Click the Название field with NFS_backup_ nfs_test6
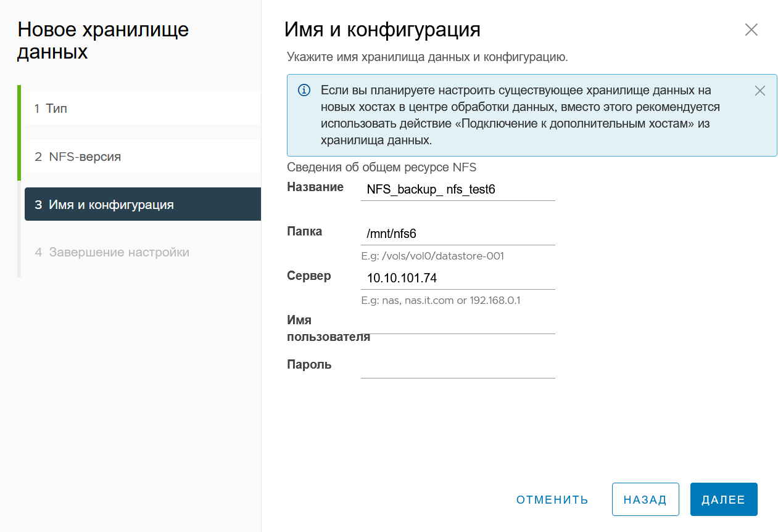 point(458,189)
